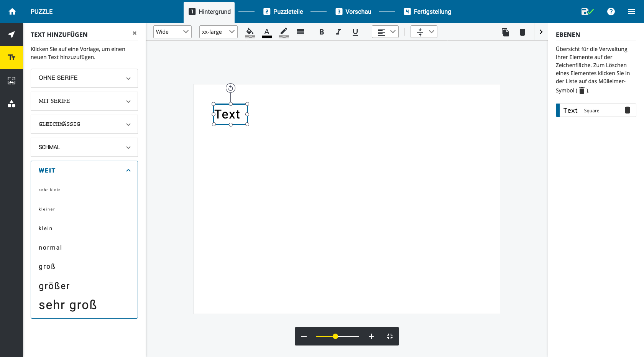Toggle underline formatting
The width and height of the screenshot is (644, 357).
pos(355,32)
